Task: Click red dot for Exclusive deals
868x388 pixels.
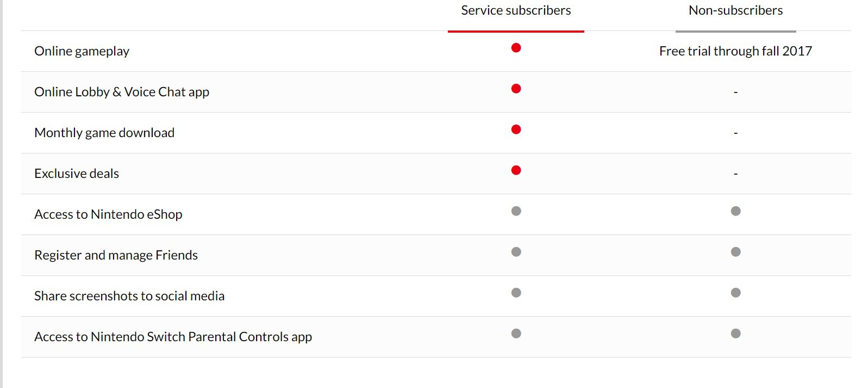Action: pyautogui.click(x=516, y=170)
